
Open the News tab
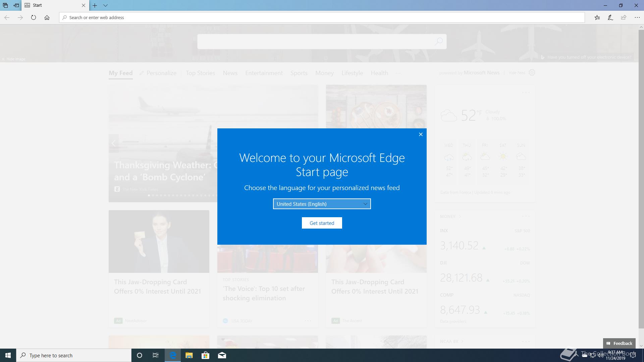[230, 73]
